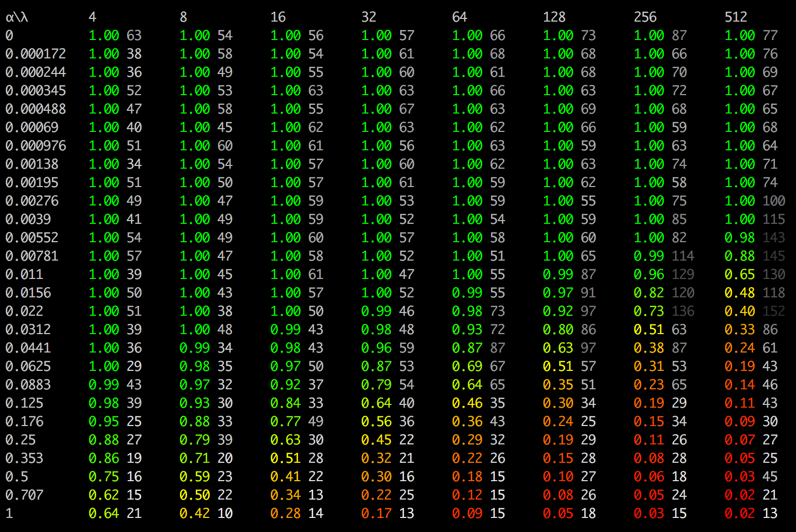Click row label 0.0039
The width and height of the screenshot is (796, 532).
click(28, 220)
